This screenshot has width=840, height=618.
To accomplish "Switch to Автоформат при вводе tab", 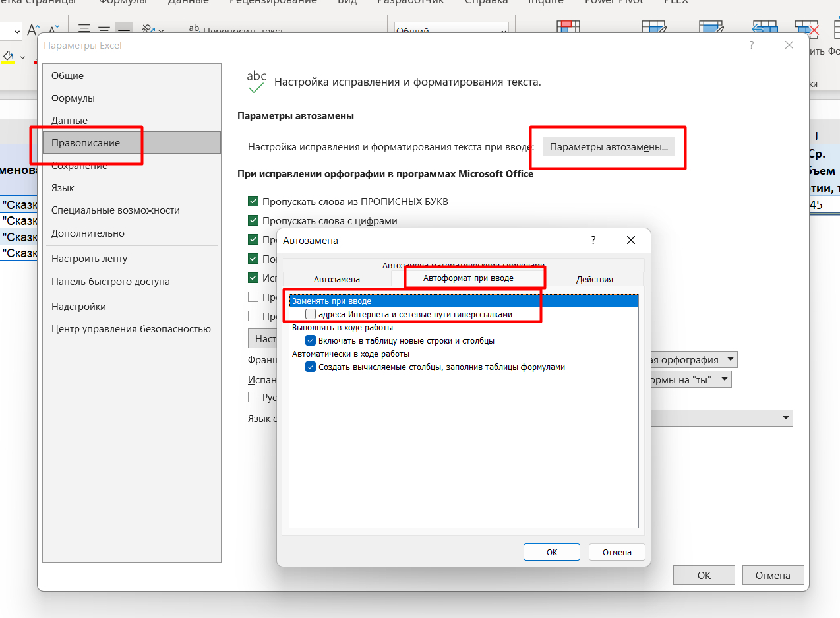I will pos(469,278).
